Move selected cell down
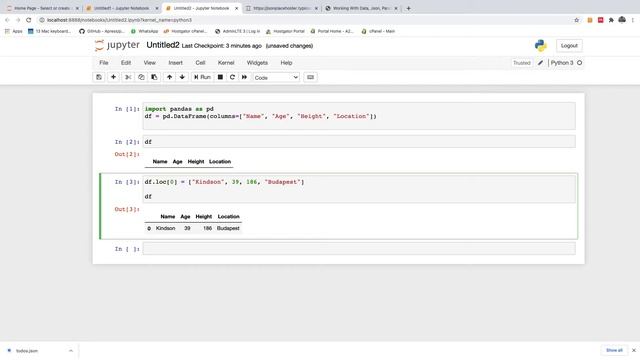The image size is (640, 360). (x=182, y=77)
